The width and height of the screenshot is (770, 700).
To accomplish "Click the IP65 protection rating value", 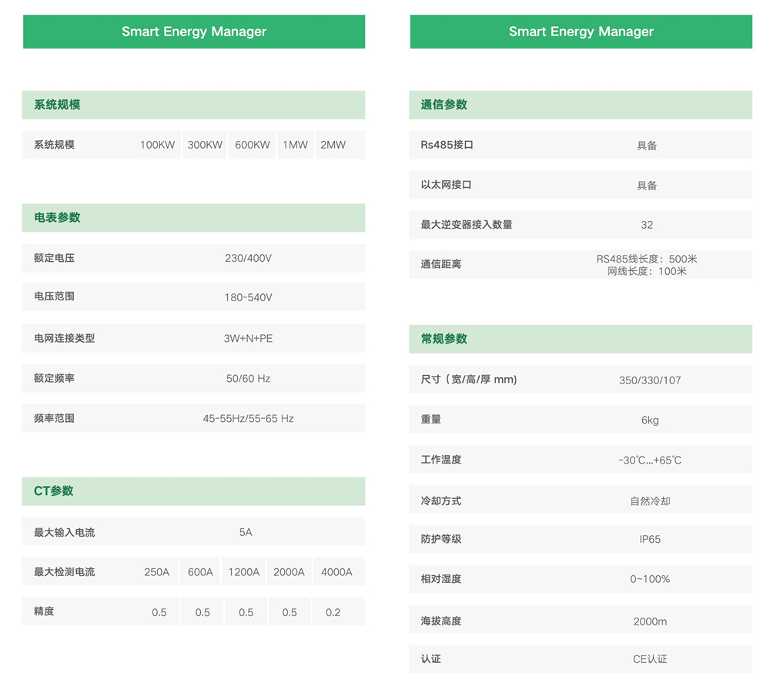I will click(x=650, y=539).
